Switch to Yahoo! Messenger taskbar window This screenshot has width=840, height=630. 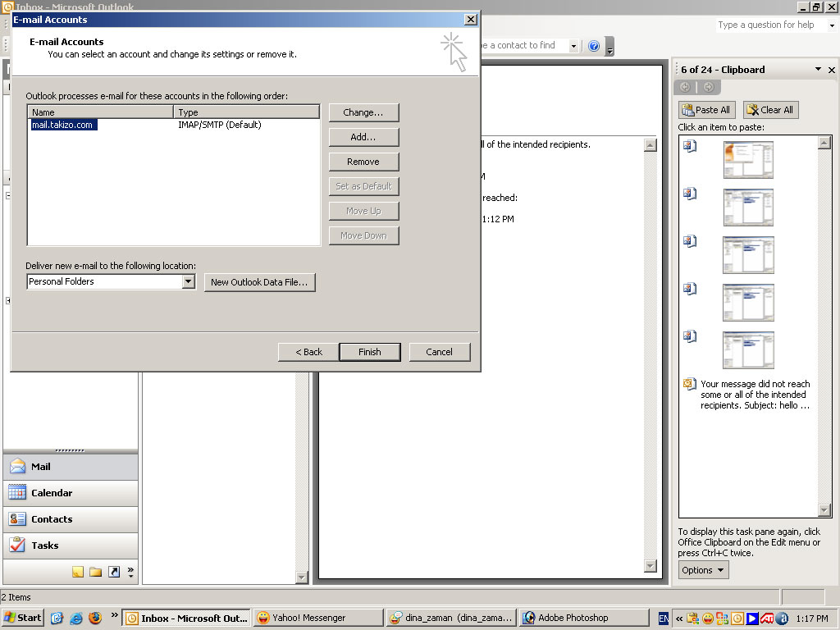click(319, 619)
